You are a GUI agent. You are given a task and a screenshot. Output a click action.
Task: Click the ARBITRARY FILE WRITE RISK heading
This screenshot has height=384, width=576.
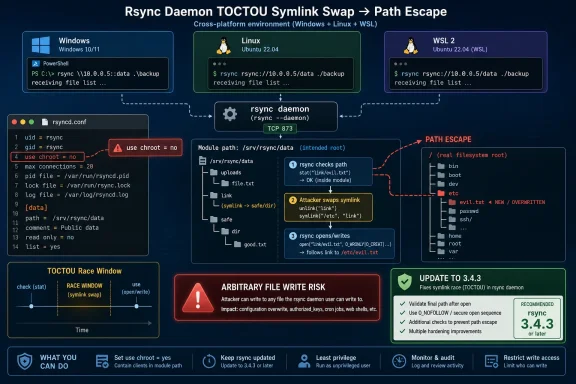(x=273, y=287)
